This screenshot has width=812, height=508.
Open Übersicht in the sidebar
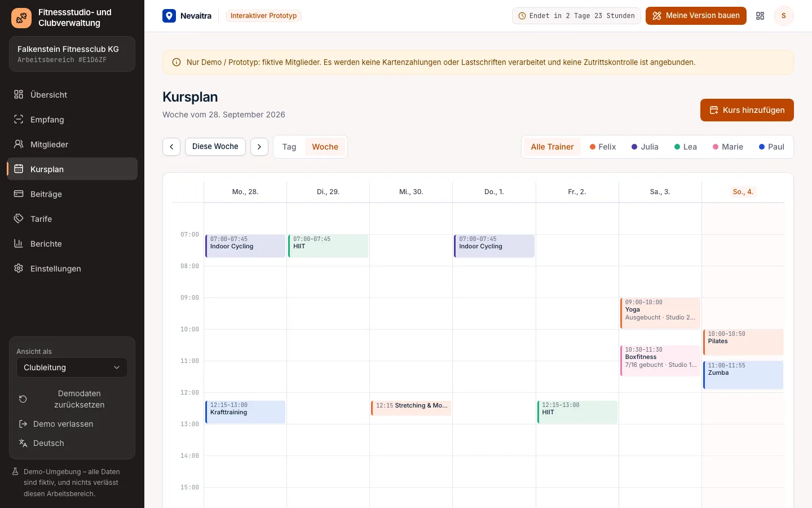tap(72, 94)
